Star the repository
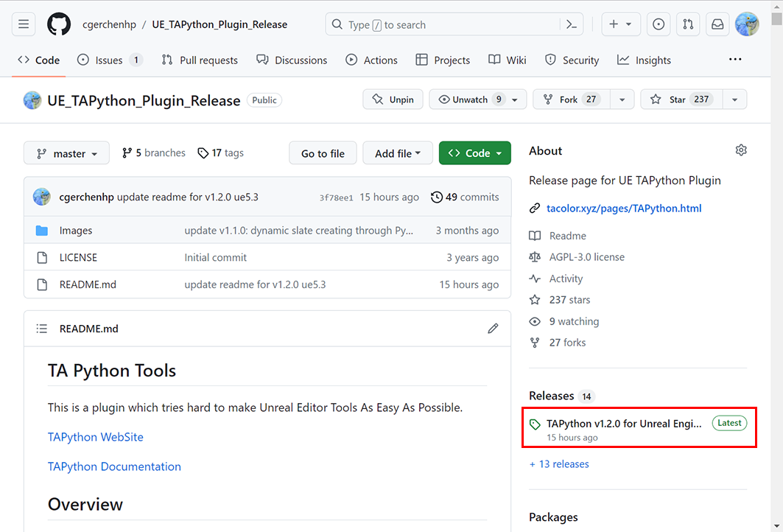The width and height of the screenshot is (783, 532). point(681,99)
